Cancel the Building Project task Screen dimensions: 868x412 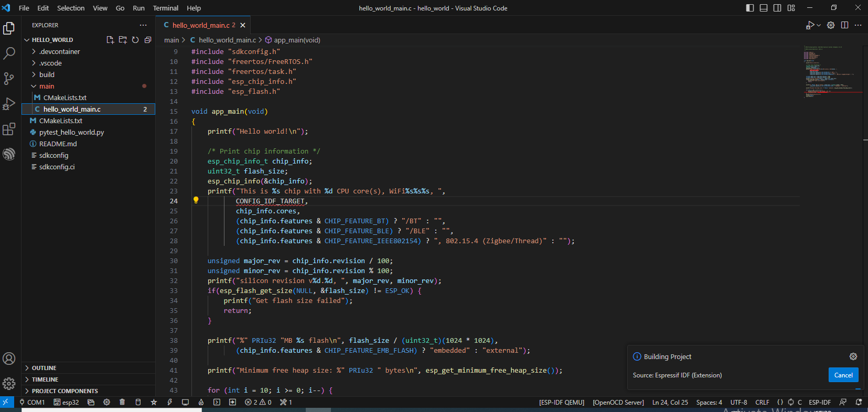pyautogui.click(x=843, y=375)
